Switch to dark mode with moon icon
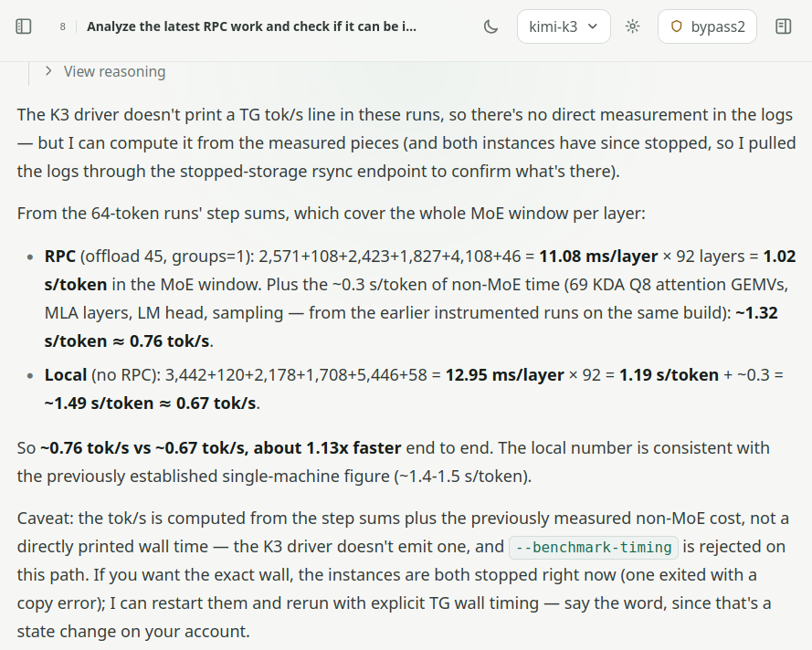This screenshot has height=650, width=812. [x=490, y=26]
